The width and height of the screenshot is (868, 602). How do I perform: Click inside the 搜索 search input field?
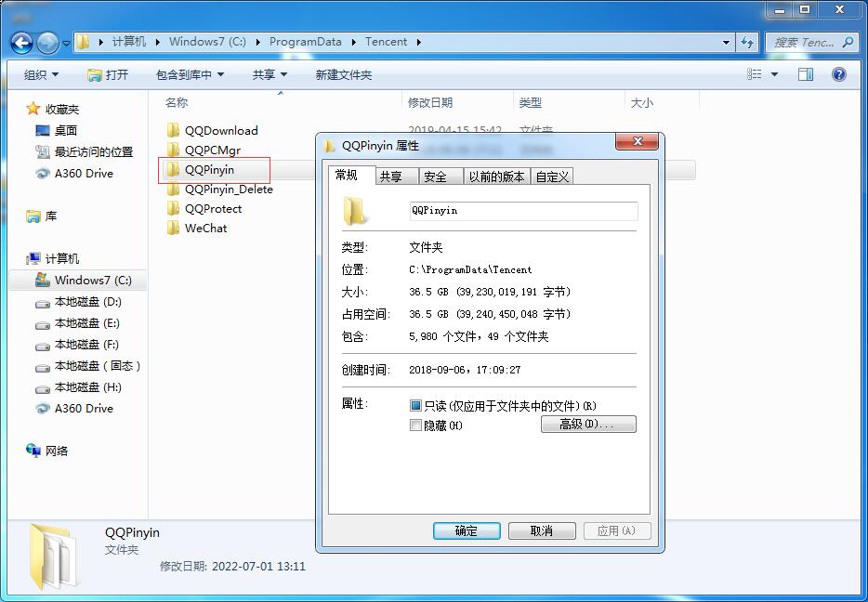(x=799, y=43)
